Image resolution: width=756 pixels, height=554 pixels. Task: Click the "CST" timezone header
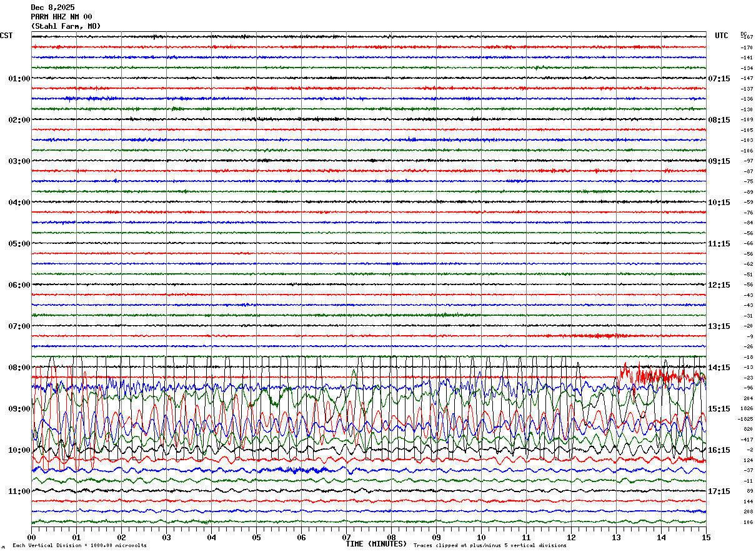(6, 36)
